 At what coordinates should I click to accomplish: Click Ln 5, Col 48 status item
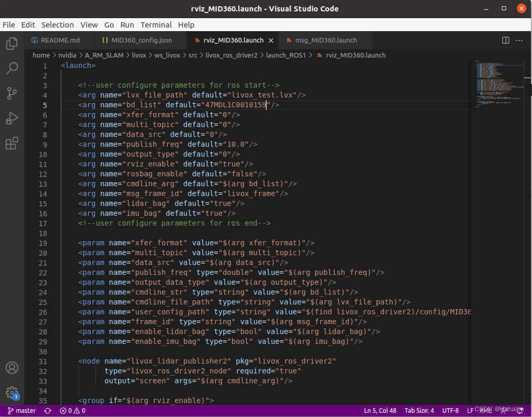point(380,411)
